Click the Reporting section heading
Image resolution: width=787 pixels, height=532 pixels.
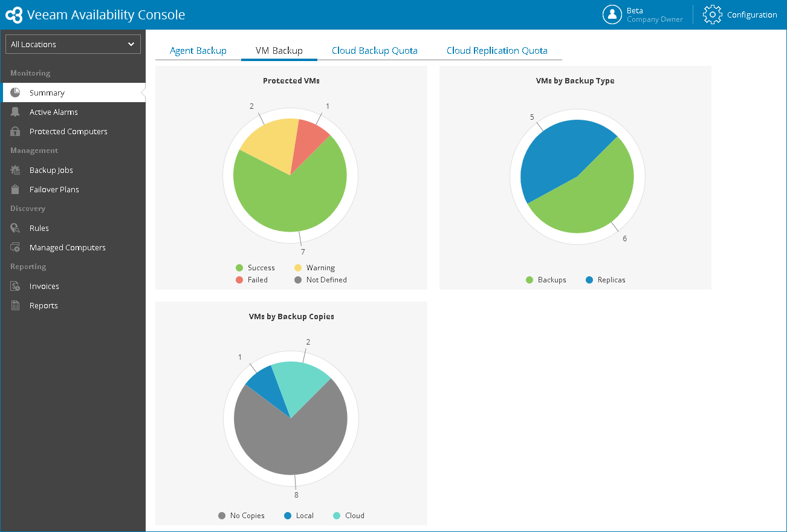[x=28, y=267]
